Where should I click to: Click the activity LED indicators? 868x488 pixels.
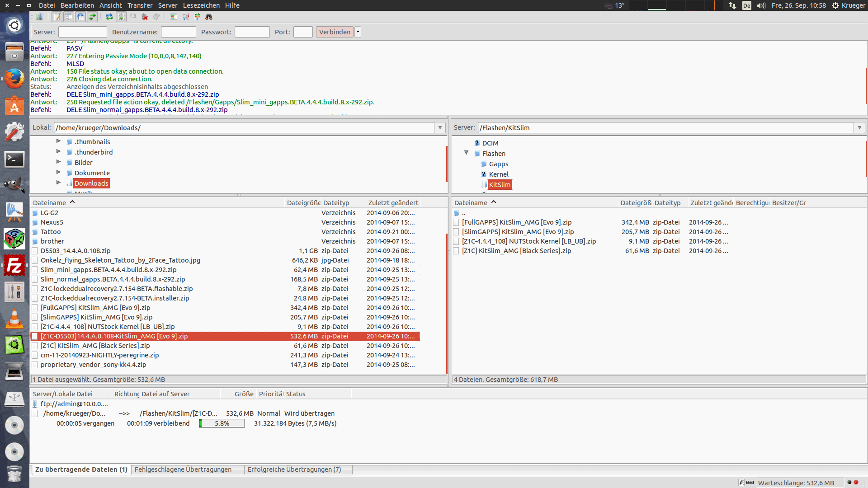853,482
